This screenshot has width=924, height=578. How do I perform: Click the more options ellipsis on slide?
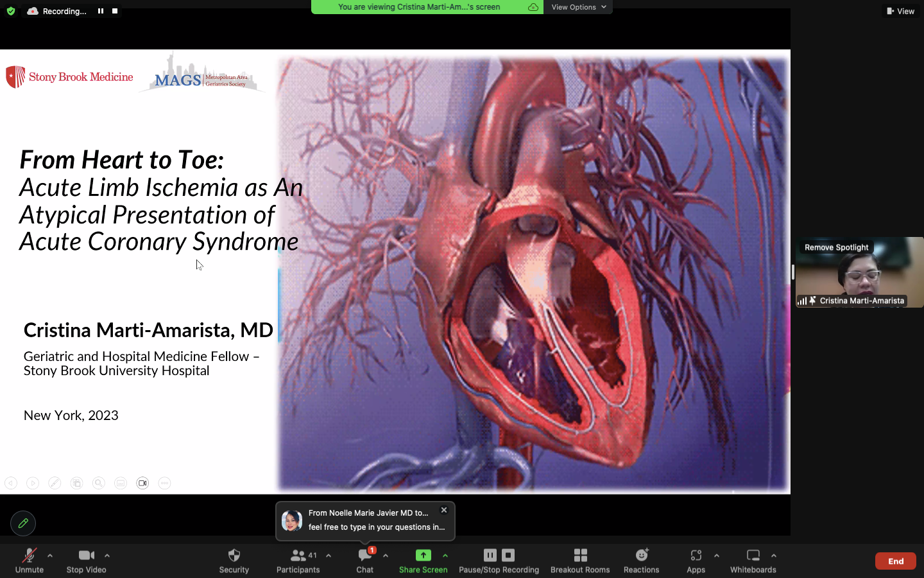click(x=165, y=483)
